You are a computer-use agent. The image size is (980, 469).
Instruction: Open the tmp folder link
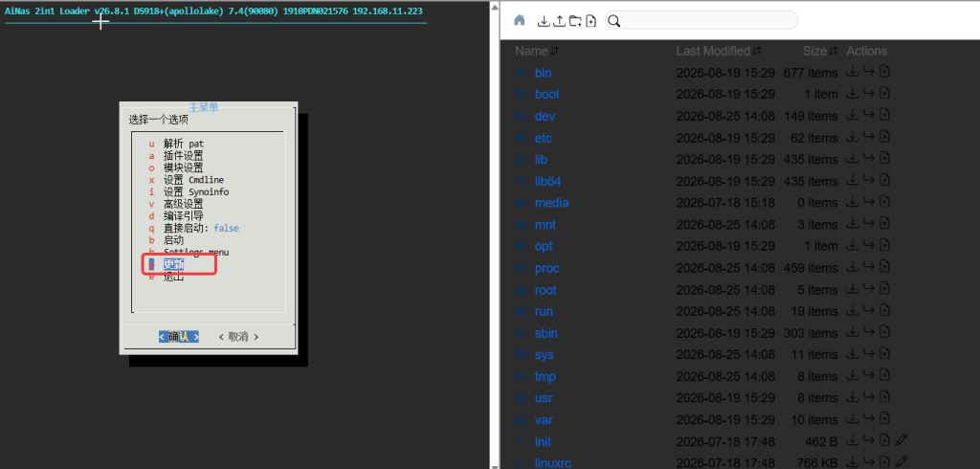545,376
